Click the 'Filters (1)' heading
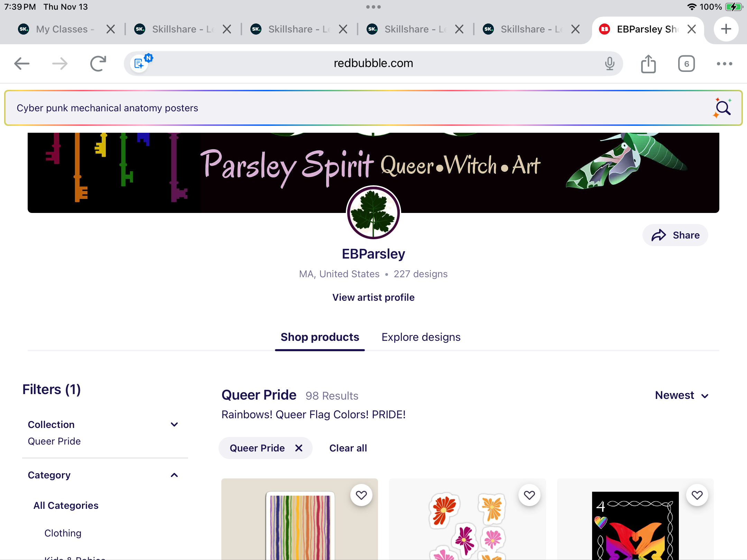This screenshot has width=747, height=560. (x=52, y=390)
